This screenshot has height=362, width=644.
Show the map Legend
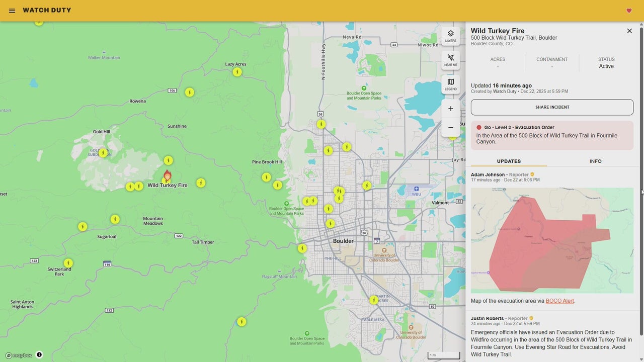pyautogui.click(x=451, y=84)
